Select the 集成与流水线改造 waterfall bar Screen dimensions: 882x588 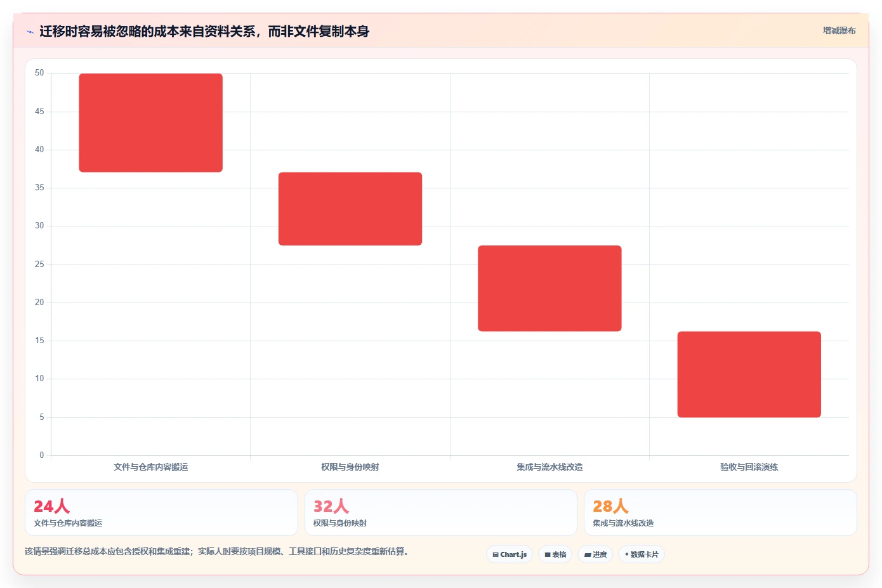[x=550, y=288]
